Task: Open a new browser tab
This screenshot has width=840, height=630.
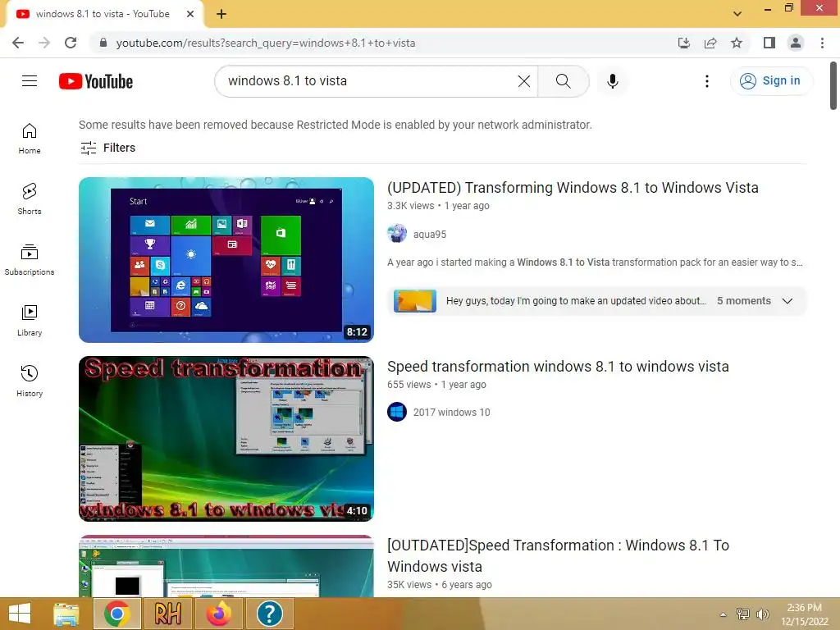Action: [x=221, y=14]
